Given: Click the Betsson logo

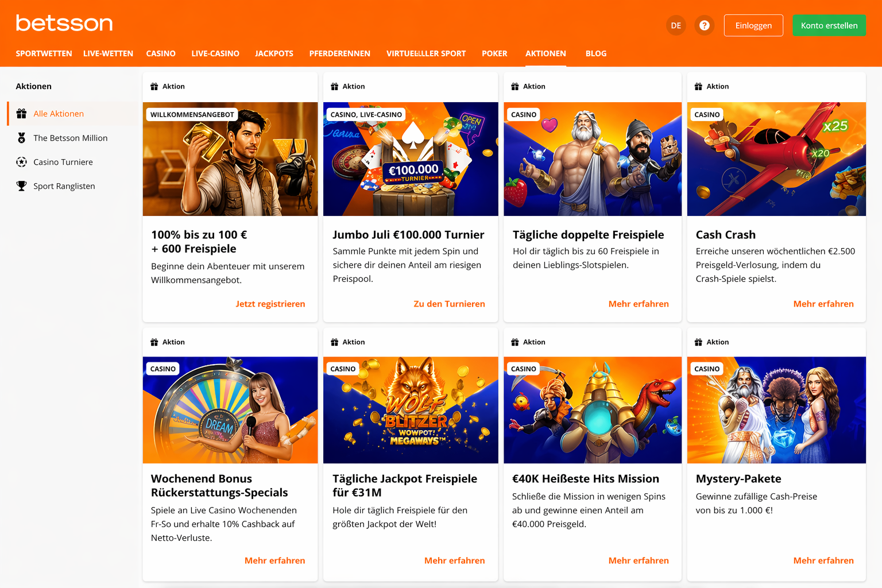Looking at the screenshot, I should click(64, 23).
